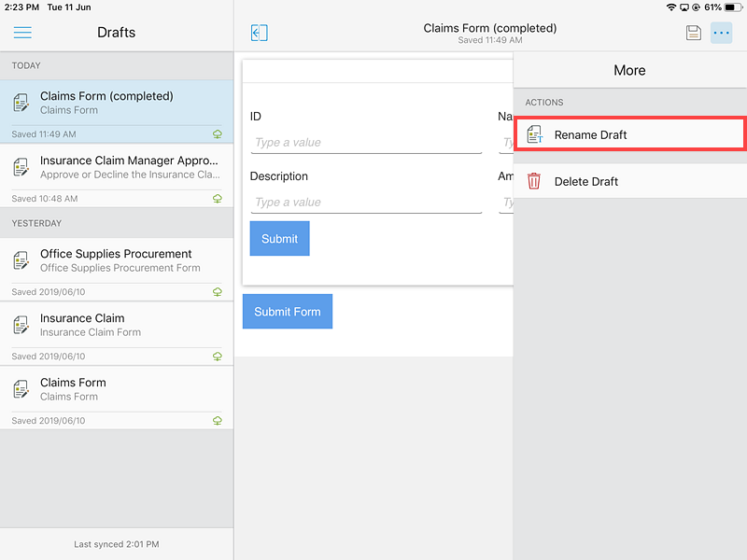Click the blue Submit button
This screenshot has width=747, height=560.
(x=279, y=238)
